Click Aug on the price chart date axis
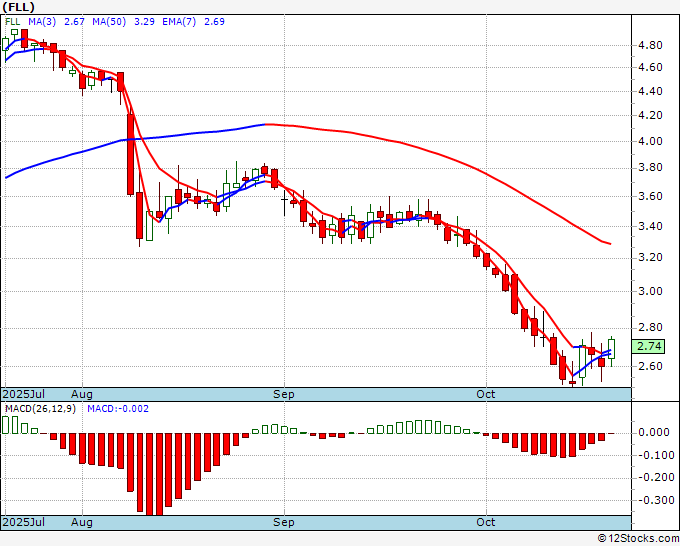This screenshot has height=546, width=680. [x=82, y=394]
